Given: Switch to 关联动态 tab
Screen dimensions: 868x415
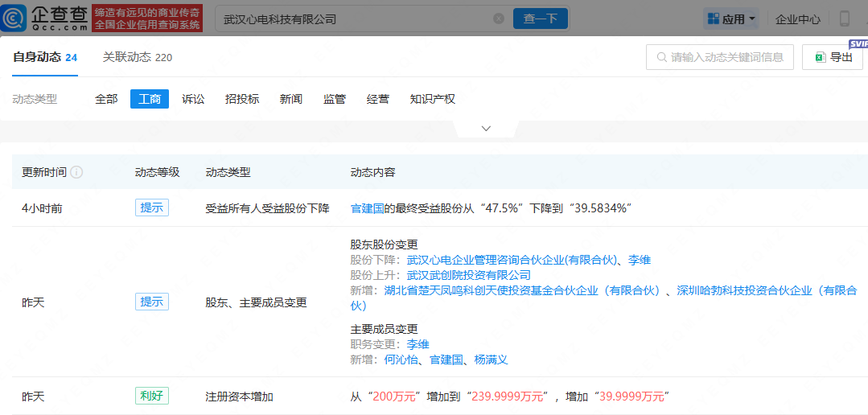Looking at the screenshot, I should pyautogui.click(x=137, y=57).
